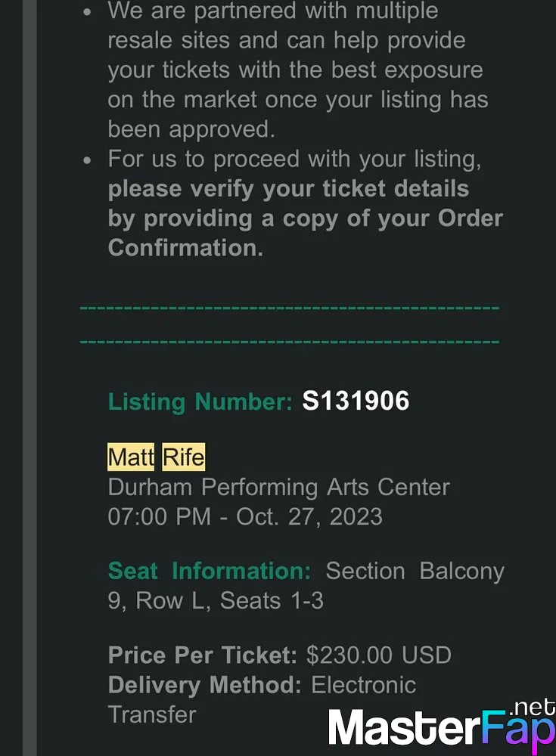The height and width of the screenshot is (756, 556).
Task: Click the Seat Information label
Action: (210, 571)
